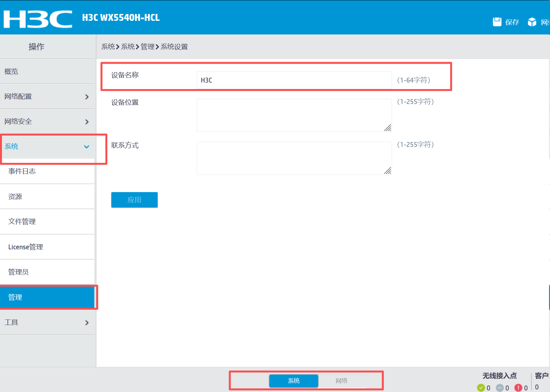Select 网络配置 in the sidebar
Image resolution: width=550 pixels, height=392 pixels.
(47, 96)
